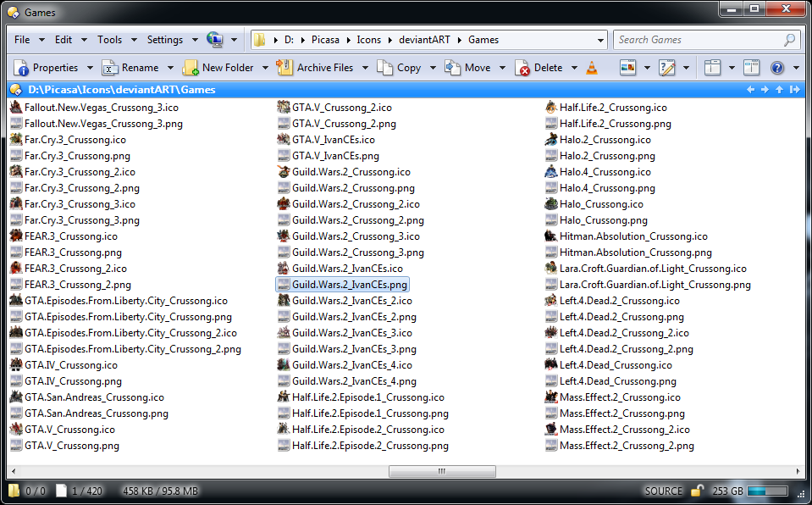This screenshot has width=812, height=505.
Task: Click the swap-pane arrow icon in path bar
Action: coord(795,90)
